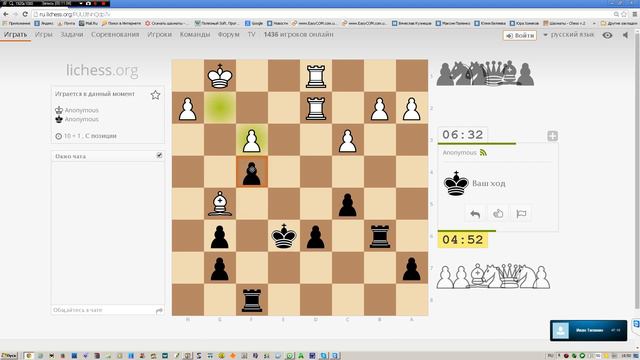640x360 pixels.
Task: Expand the русский язык language dropdown
Action: 569,35
